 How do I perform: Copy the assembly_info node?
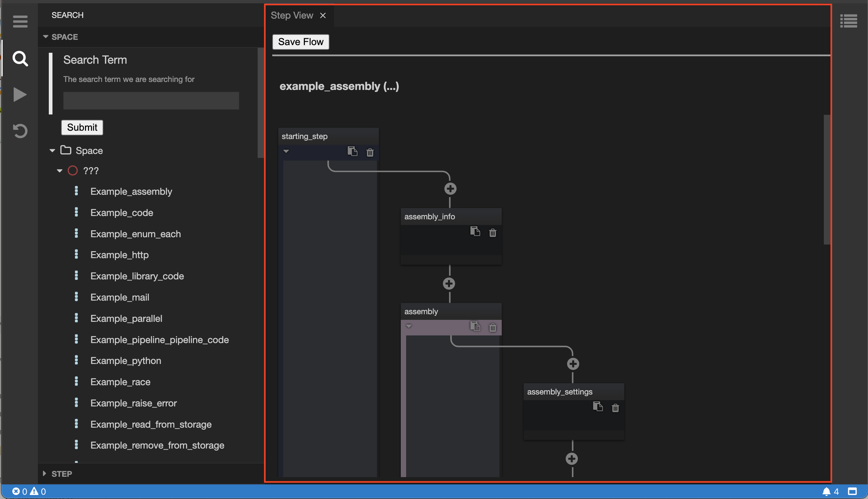pyautogui.click(x=475, y=231)
